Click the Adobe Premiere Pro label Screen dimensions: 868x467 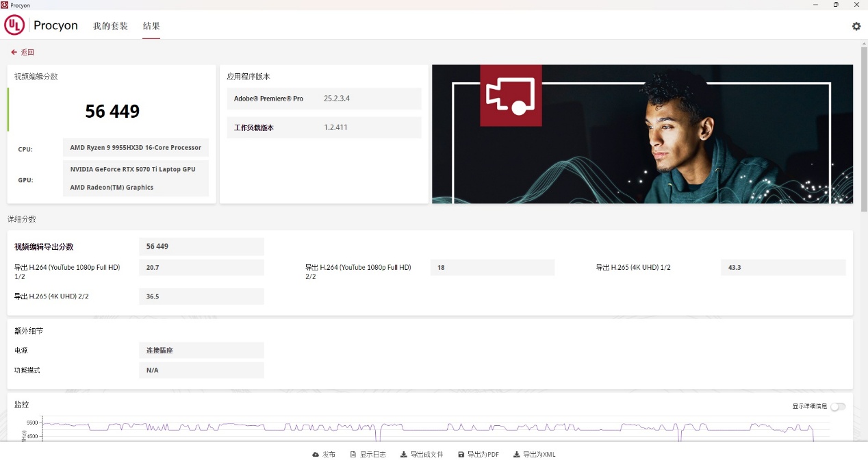[x=268, y=99]
